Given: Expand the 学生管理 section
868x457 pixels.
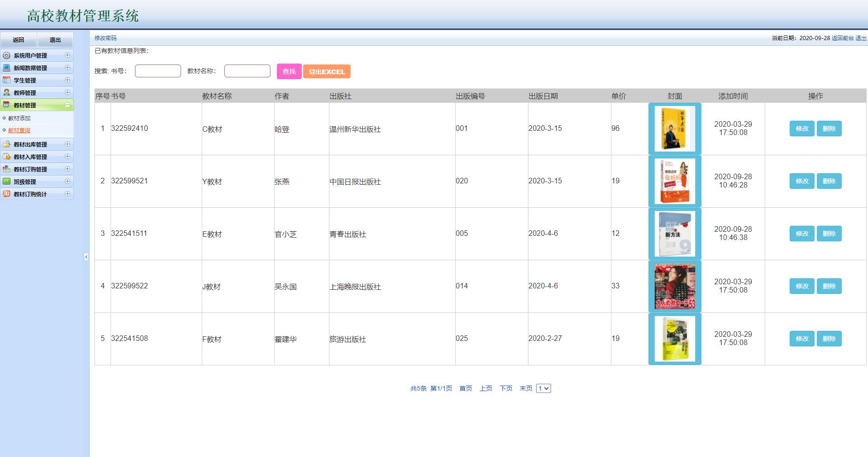Looking at the screenshot, I should [x=68, y=80].
